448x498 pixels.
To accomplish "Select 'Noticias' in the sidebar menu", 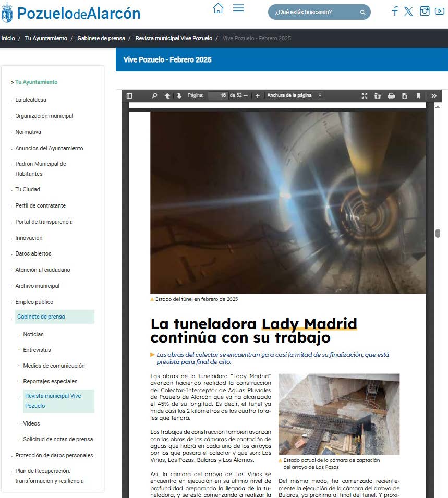I will pos(33,334).
